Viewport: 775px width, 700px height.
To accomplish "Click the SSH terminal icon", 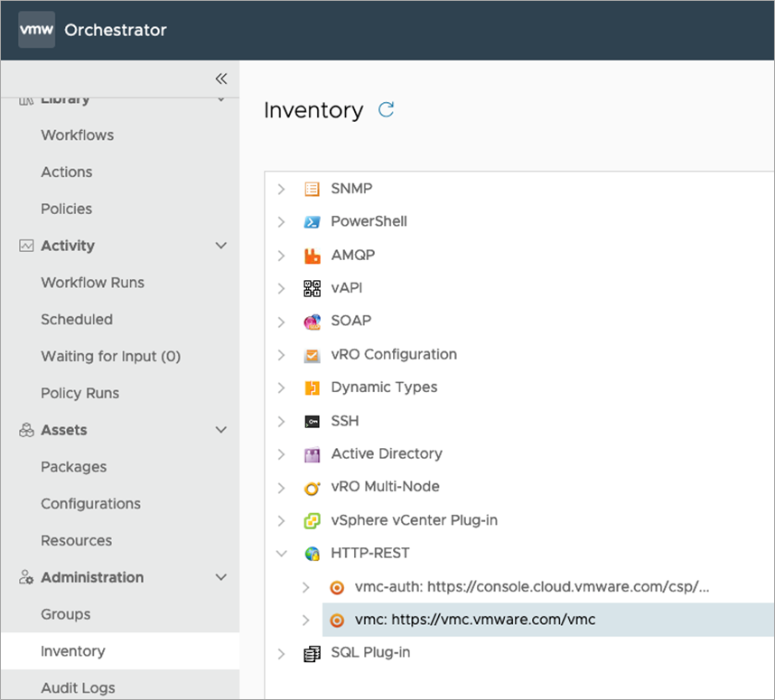I will [312, 421].
